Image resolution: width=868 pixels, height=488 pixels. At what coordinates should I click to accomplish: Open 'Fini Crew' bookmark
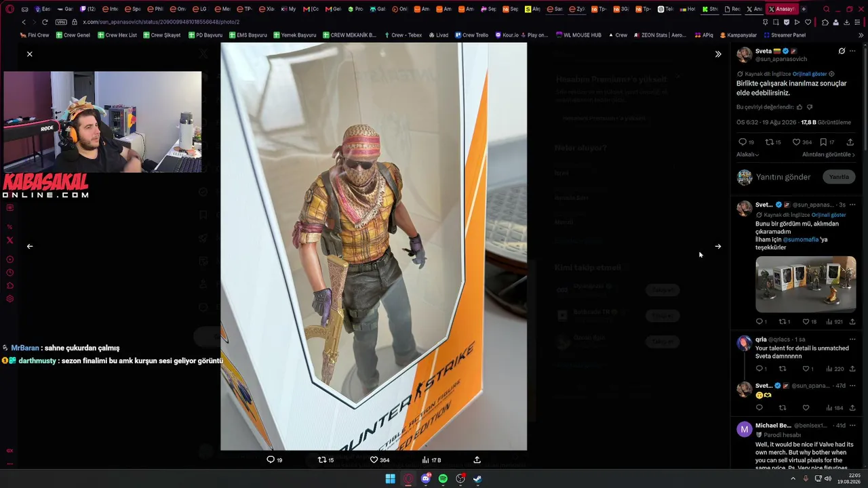pos(35,35)
